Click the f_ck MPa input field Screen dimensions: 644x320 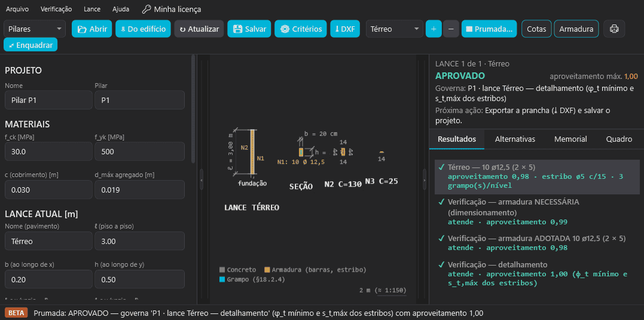[x=48, y=151]
